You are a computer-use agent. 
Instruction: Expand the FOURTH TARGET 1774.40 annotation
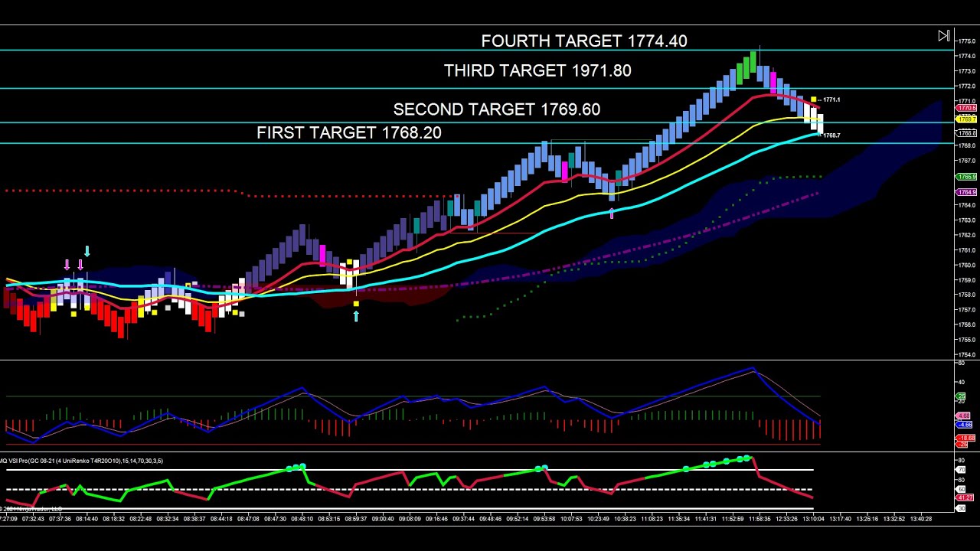(x=584, y=41)
